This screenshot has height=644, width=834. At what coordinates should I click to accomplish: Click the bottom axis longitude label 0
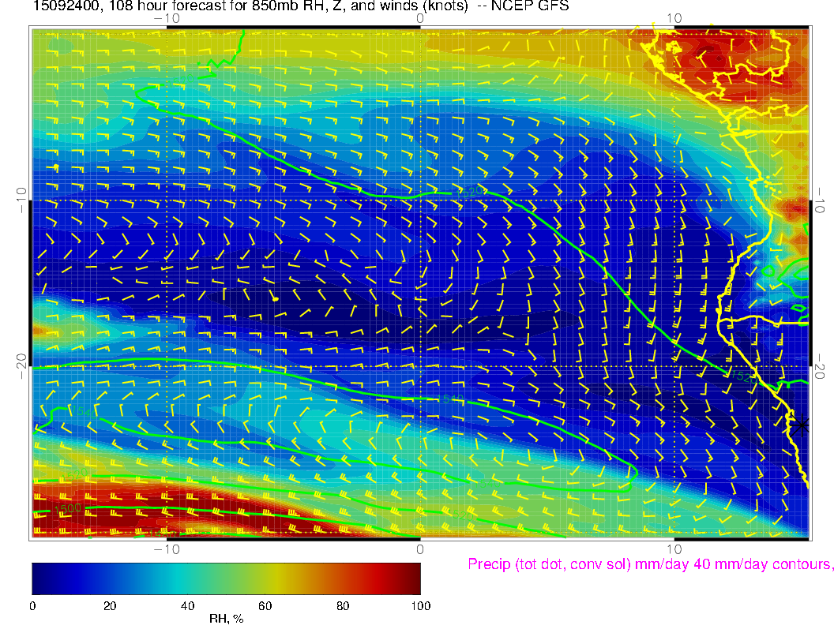(x=420, y=549)
